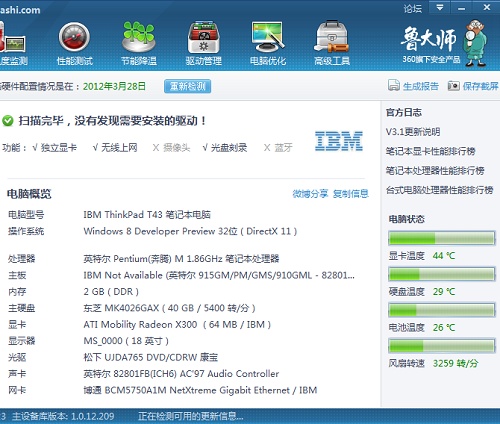Click the 独立显卡 feature indicator
This screenshot has width=500, height=424.
tap(55, 147)
